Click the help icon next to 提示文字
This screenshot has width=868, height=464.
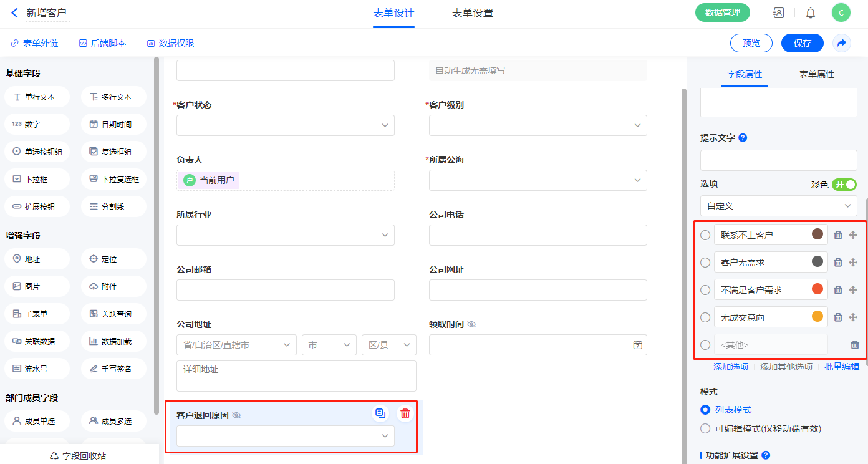click(x=743, y=138)
